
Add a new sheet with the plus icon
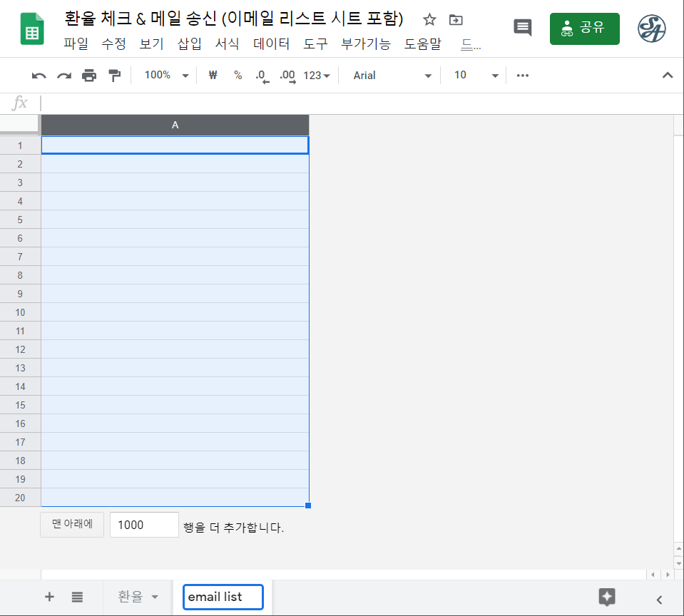(x=49, y=597)
